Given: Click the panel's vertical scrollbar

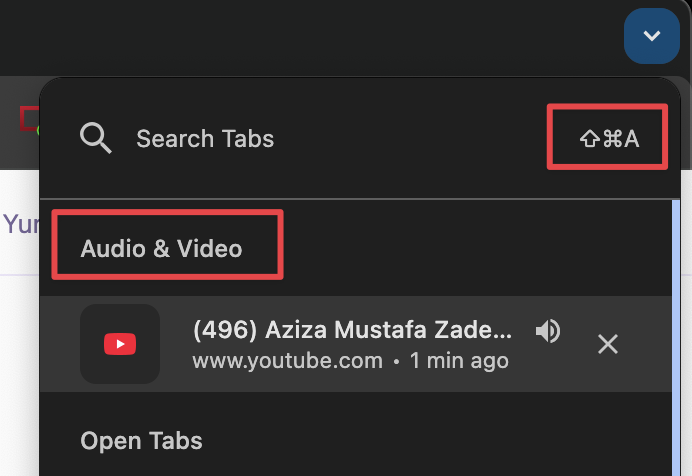Looking at the screenshot, I should (677, 330).
